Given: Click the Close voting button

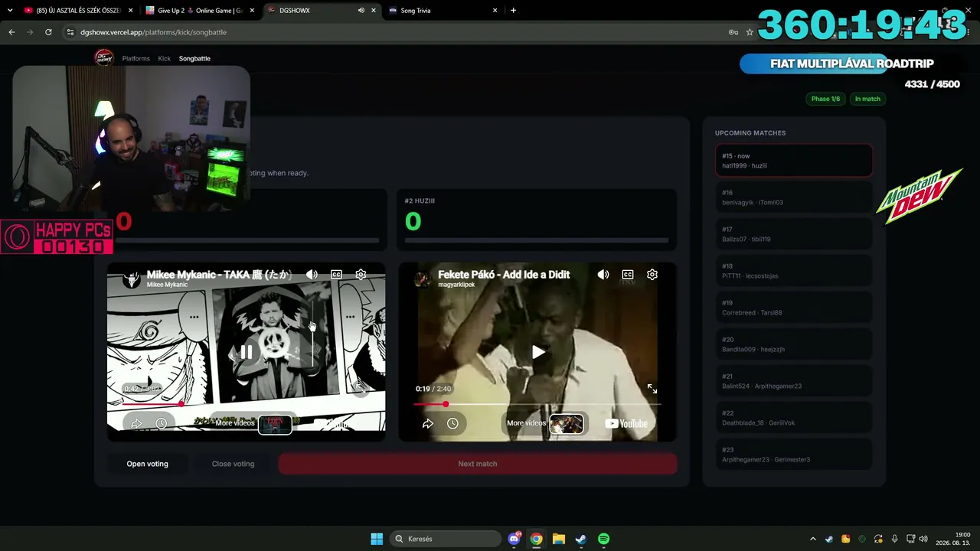Looking at the screenshot, I should [233, 464].
